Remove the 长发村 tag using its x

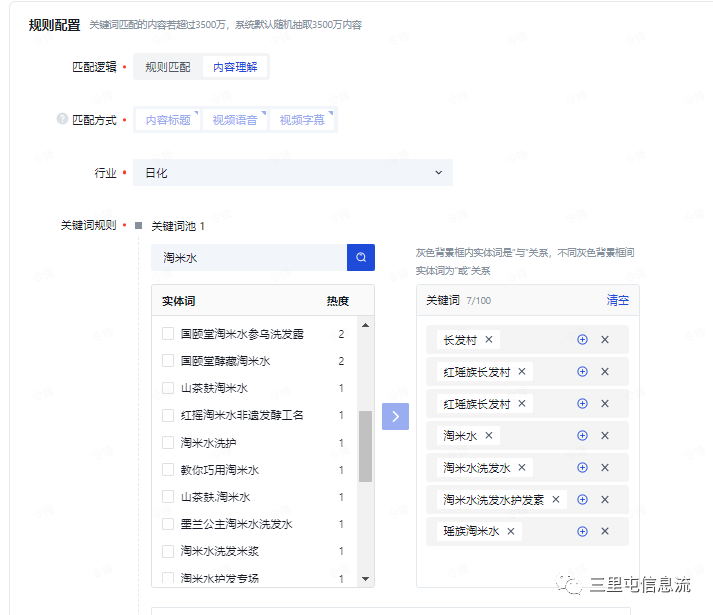pos(489,340)
